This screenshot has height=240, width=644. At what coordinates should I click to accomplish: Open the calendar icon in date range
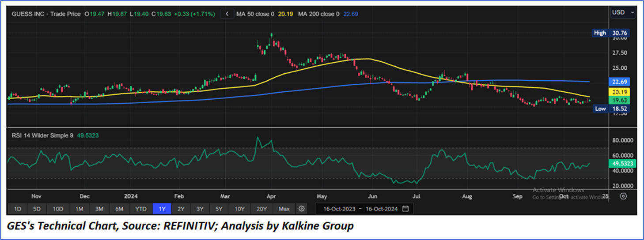tap(405, 209)
